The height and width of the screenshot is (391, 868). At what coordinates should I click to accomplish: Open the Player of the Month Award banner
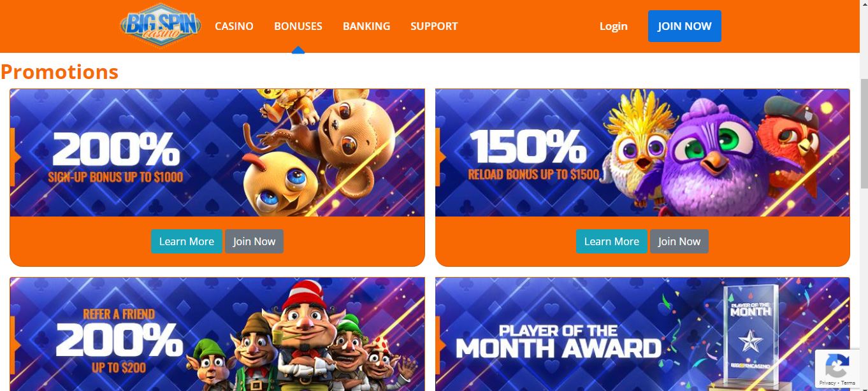(642, 334)
